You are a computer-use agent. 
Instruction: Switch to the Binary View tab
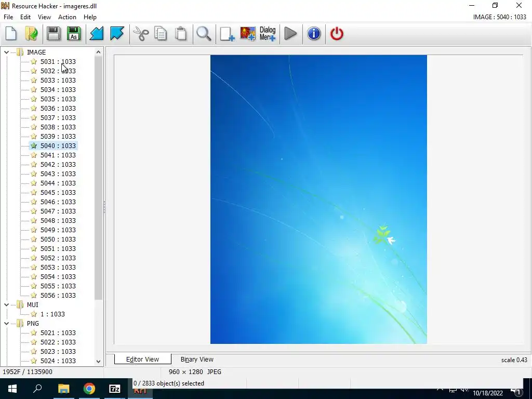197,360
